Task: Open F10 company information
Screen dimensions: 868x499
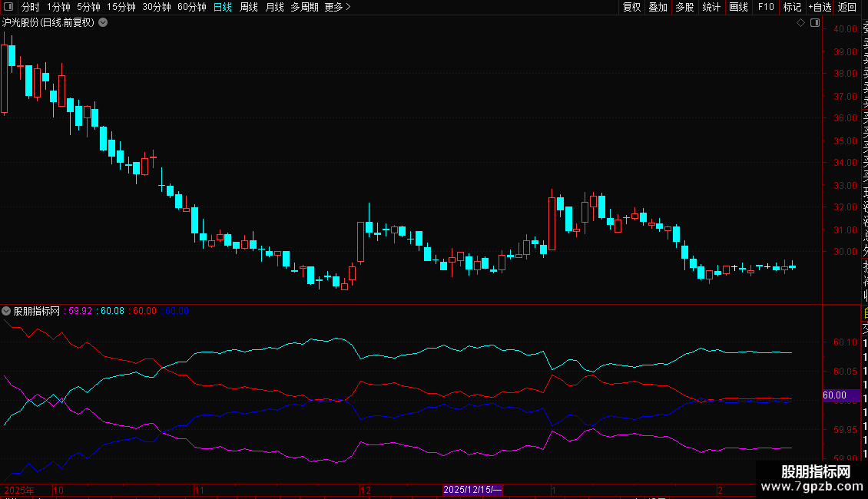Action: (x=766, y=7)
